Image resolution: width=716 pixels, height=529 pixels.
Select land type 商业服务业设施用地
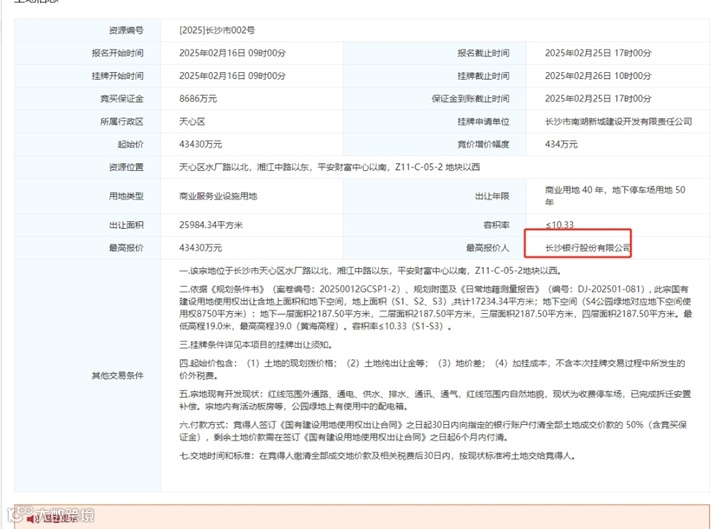[x=218, y=196]
